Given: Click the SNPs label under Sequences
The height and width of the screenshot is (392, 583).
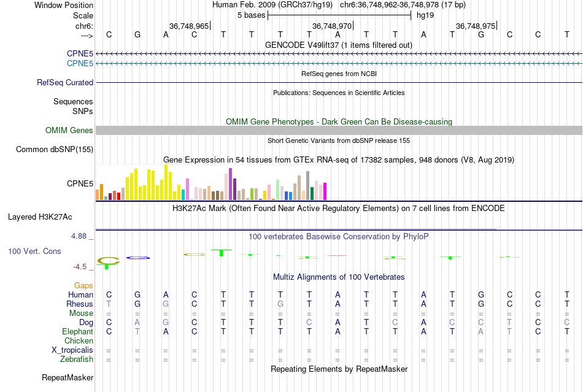Looking at the screenshot, I should (83, 111).
